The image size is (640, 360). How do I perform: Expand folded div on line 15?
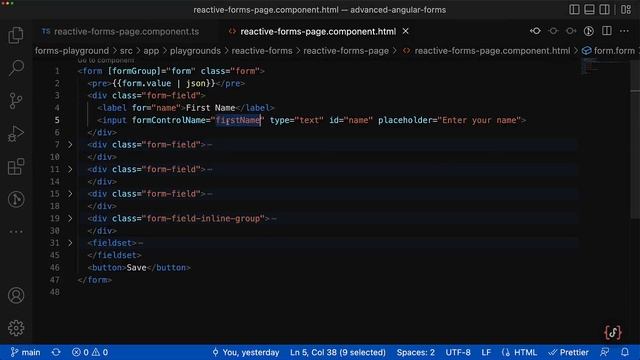click(70, 193)
